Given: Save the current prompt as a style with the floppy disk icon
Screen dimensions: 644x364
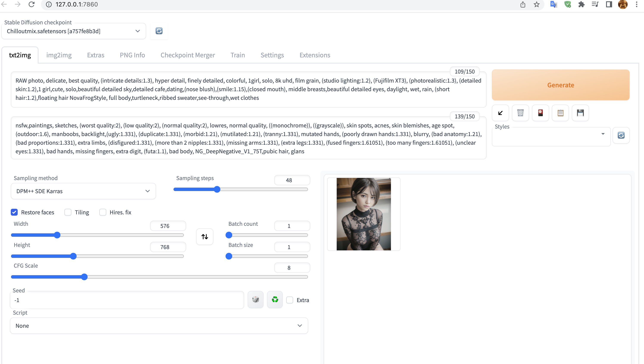Looking at the screenshot, I should [580, 113].
